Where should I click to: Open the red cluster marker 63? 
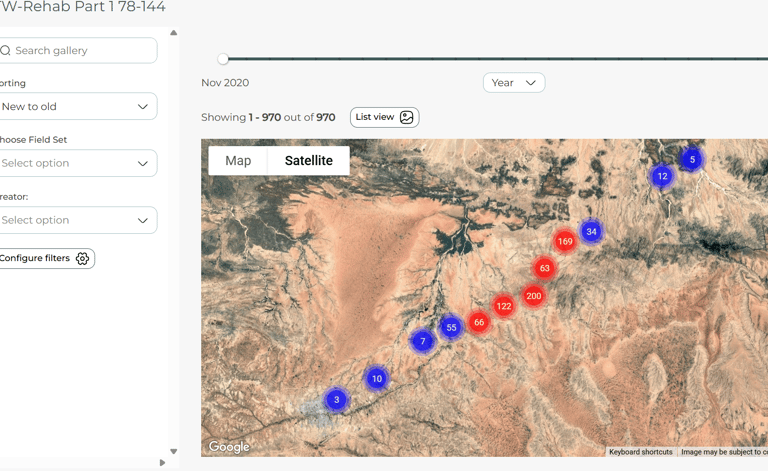point(545,268)
